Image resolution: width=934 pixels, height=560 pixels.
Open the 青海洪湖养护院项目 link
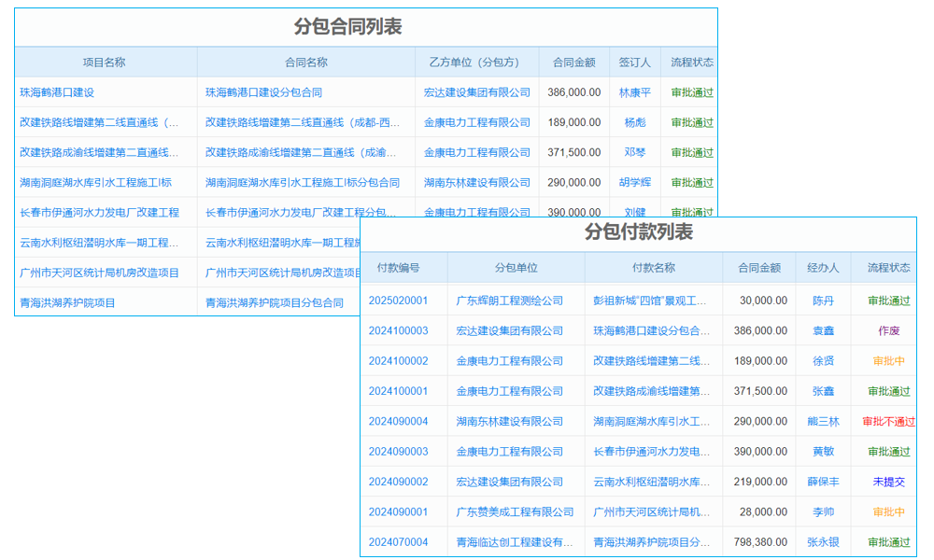(x=66, y=302)
